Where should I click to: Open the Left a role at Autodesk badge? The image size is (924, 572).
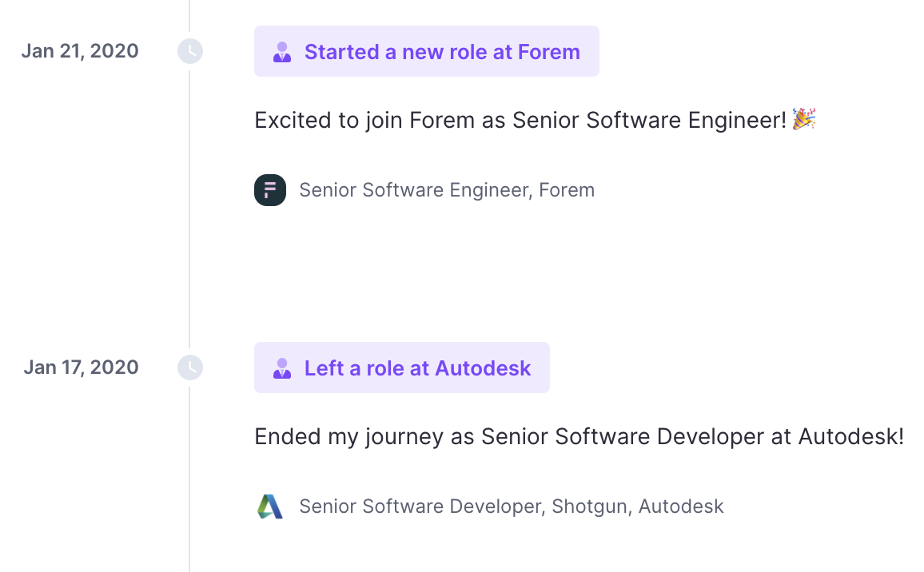(401, 367)
